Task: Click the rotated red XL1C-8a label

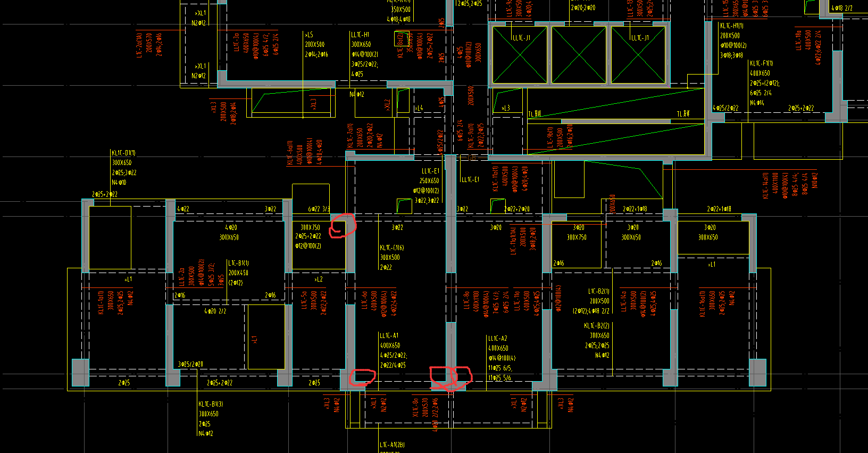Action: coord(415,408)
